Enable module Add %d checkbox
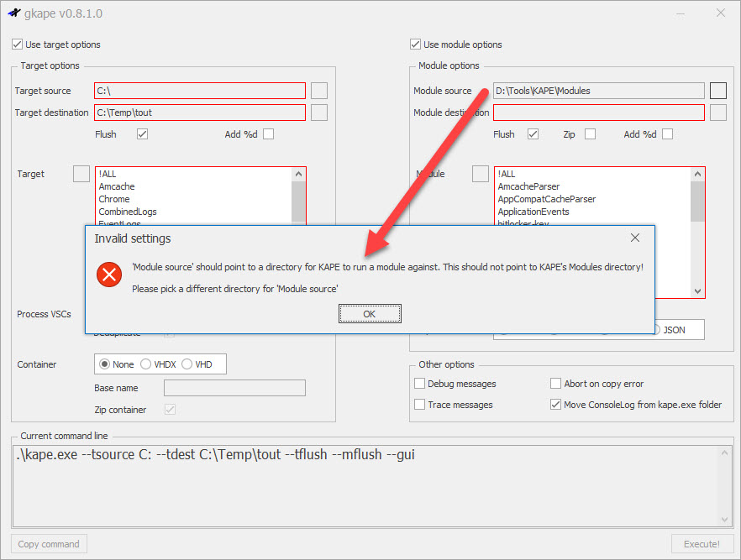The image size is (741, 560). pos(667,134)
